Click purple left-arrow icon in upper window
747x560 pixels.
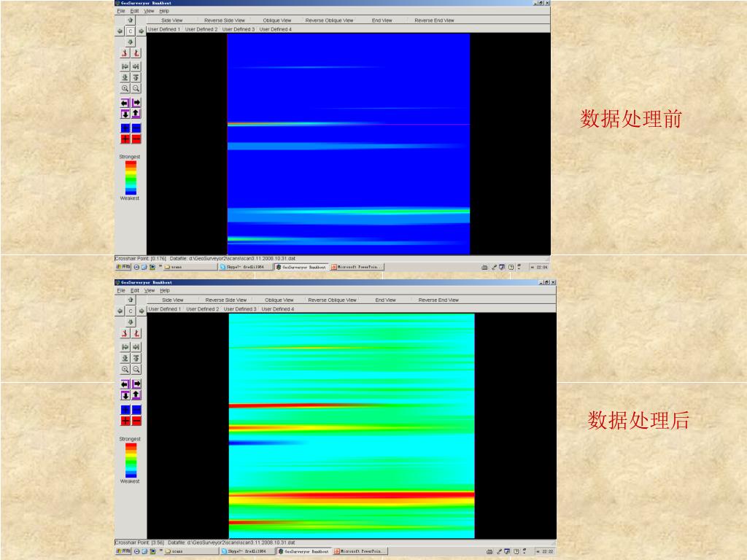pos(125,103)
